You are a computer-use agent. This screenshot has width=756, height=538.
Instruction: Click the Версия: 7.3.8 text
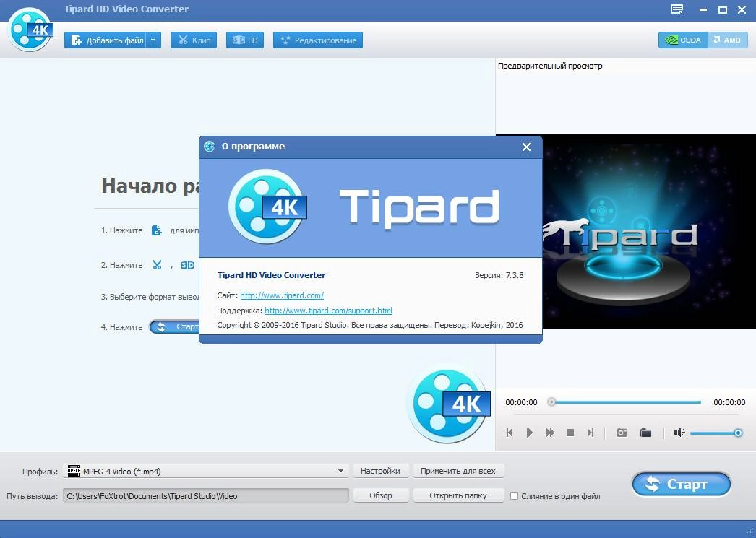tap(499, 276)
